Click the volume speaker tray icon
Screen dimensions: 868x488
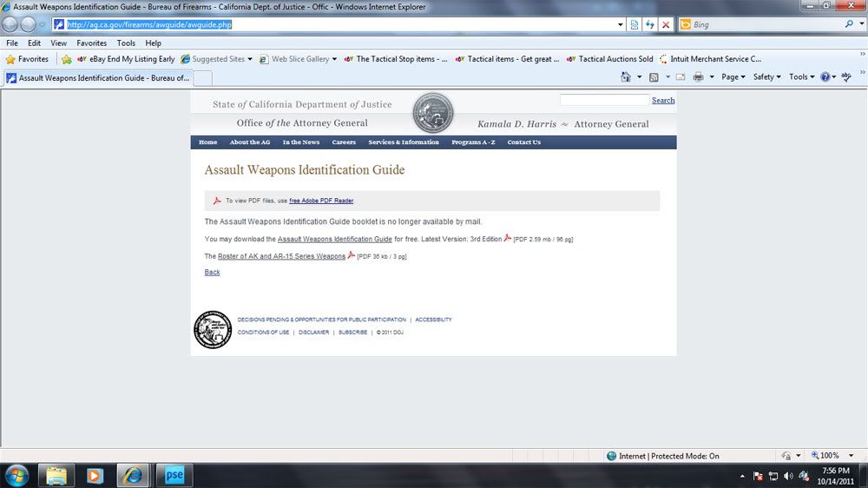tap(788, 476)
